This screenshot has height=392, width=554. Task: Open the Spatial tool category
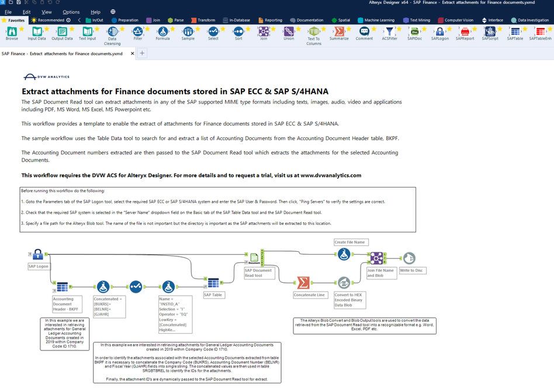(341, 20)
